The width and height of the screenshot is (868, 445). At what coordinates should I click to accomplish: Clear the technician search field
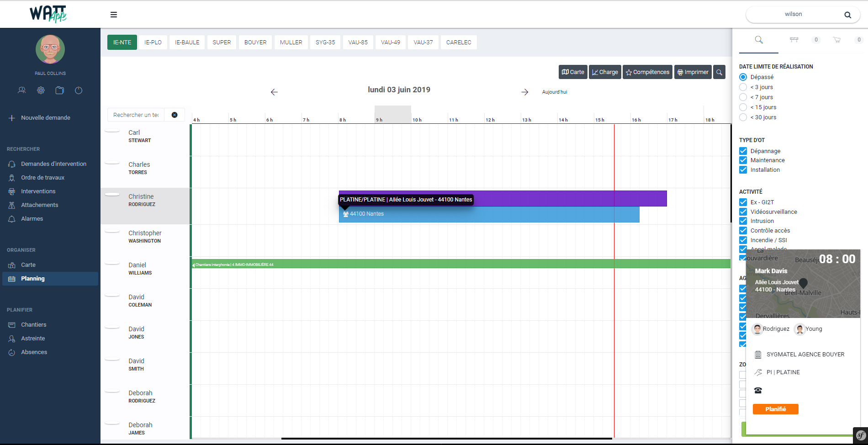coord(175,115)
